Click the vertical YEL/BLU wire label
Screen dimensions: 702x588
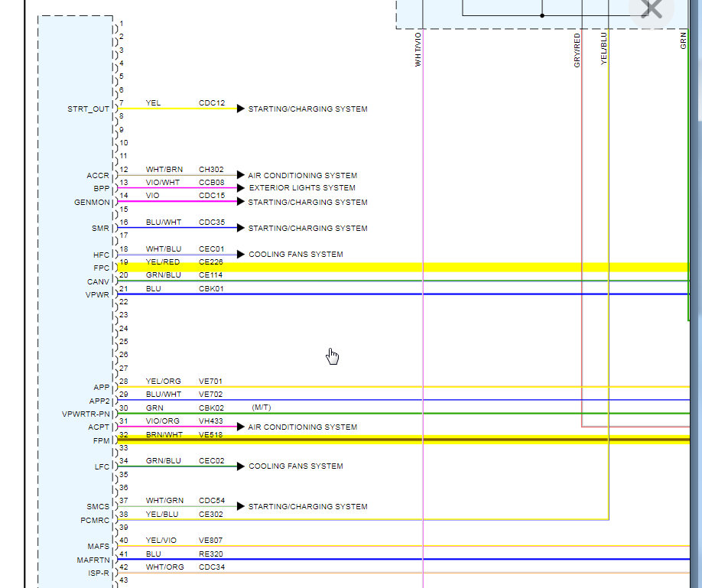[603, 48]
